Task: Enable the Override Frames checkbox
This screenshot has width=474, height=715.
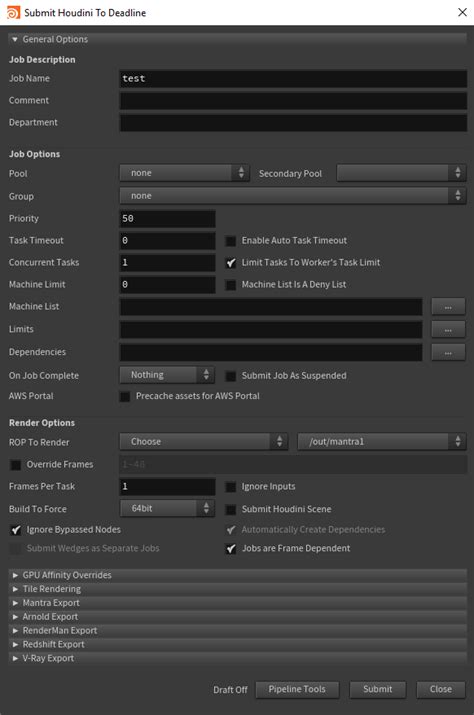Action: (x=16, y=465)
